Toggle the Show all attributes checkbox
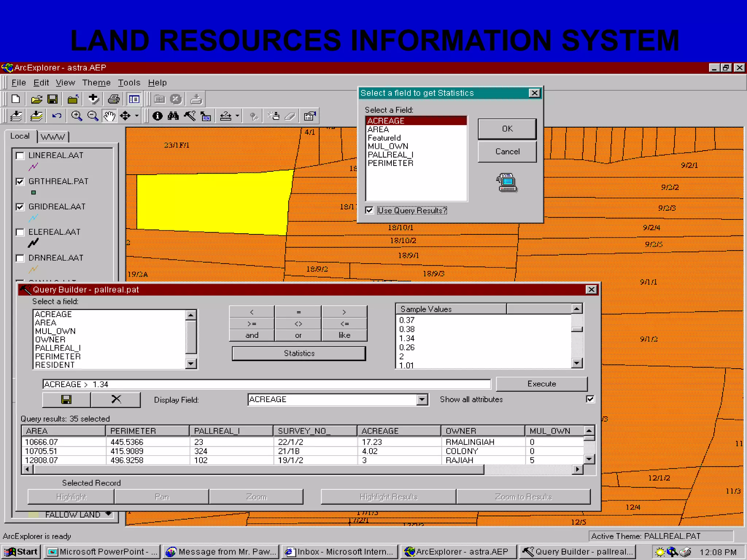The width and height of the screenshot is (747, 560). click(x=590, y=399)
